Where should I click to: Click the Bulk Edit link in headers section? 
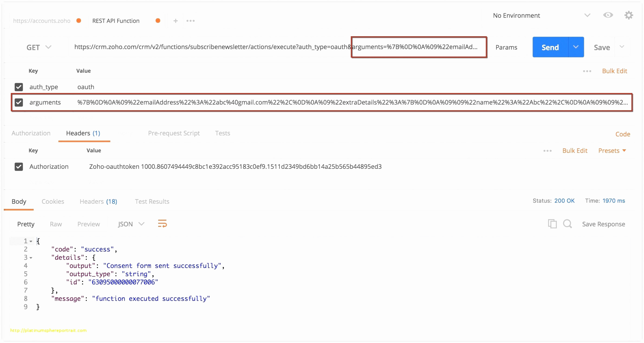(575, 150)
